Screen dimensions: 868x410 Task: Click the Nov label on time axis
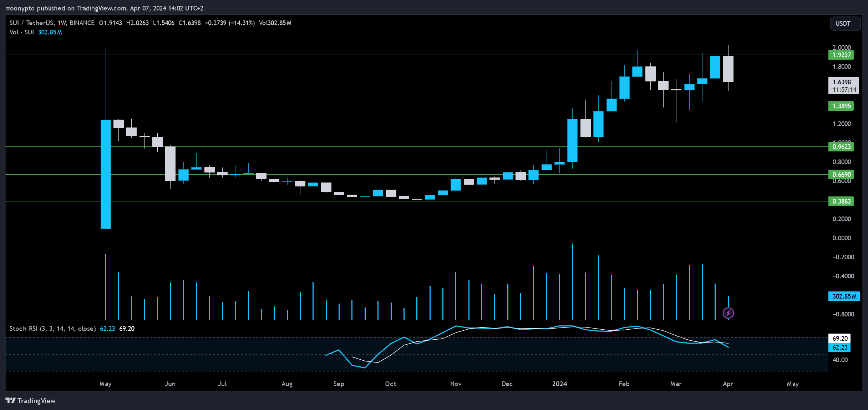point(456,384)
